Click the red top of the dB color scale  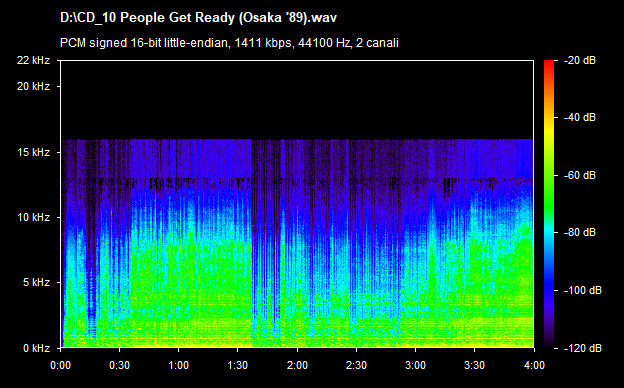tap(549, 64)
